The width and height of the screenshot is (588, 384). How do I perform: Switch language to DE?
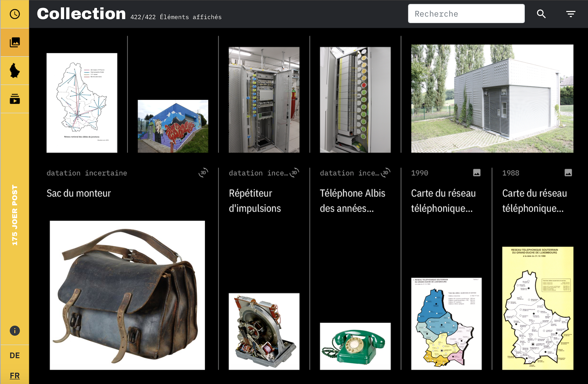[x=15, y=356]
